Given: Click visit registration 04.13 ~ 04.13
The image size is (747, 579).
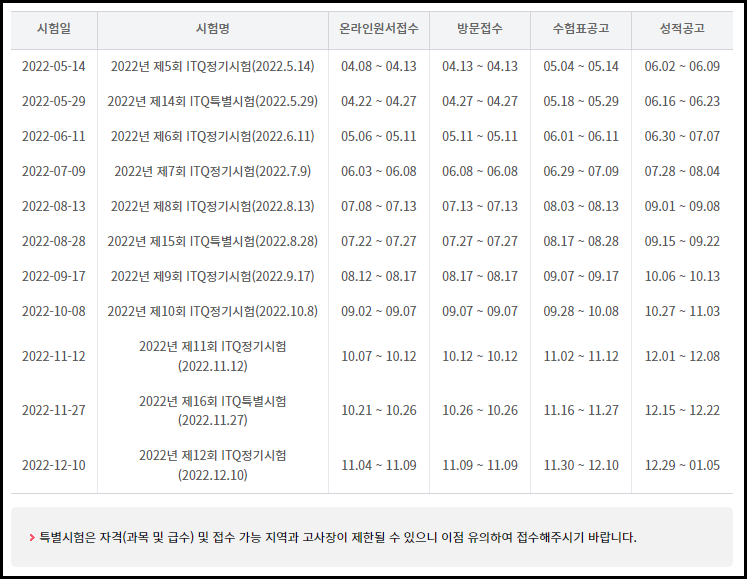Looking at the screenshot, I should pos(480,66).
